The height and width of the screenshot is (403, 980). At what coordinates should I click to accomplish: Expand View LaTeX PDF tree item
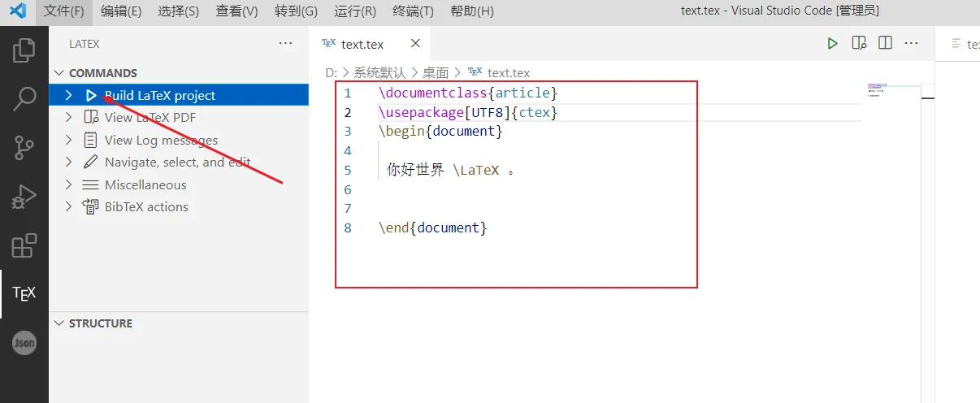[69, 118]
